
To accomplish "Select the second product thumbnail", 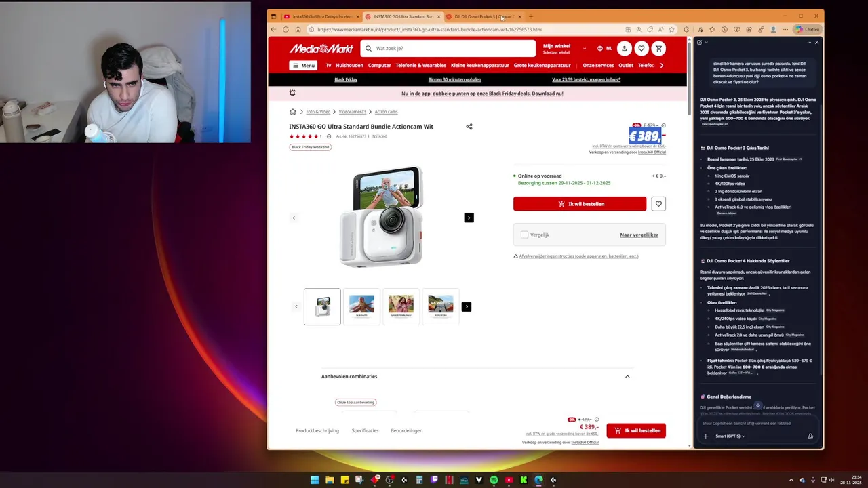I will point(361,307).
